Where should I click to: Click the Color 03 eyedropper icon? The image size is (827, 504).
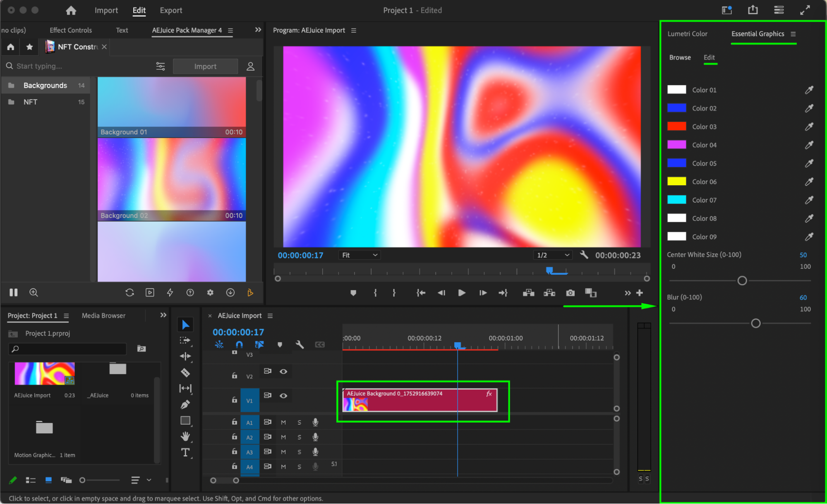(x=809, y=127)
